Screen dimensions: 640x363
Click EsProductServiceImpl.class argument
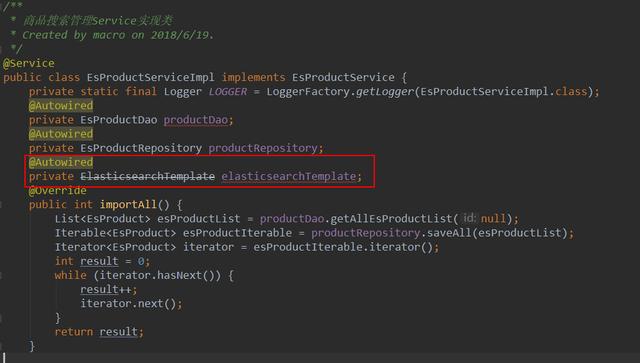point(504,91)
